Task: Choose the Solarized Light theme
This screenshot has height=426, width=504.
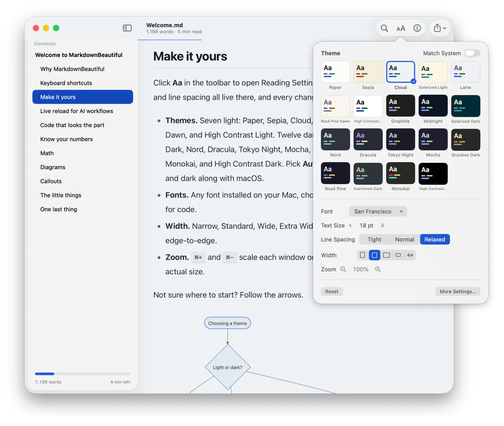Action: pos(433,72)
